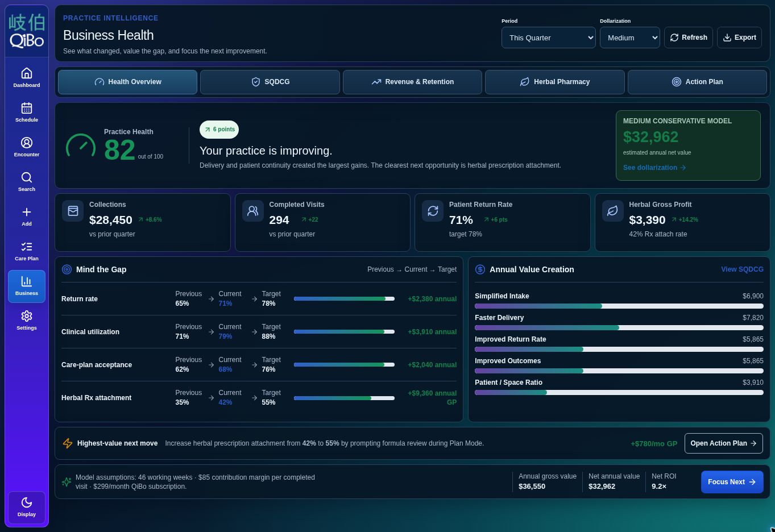Switch to the SQDCG tab

[270, 82]
